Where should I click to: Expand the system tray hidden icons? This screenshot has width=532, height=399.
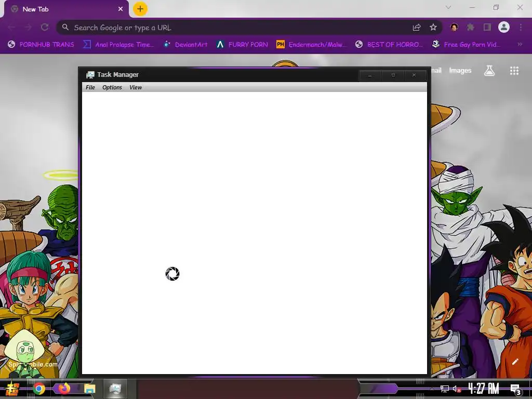(x=432, y=389)
